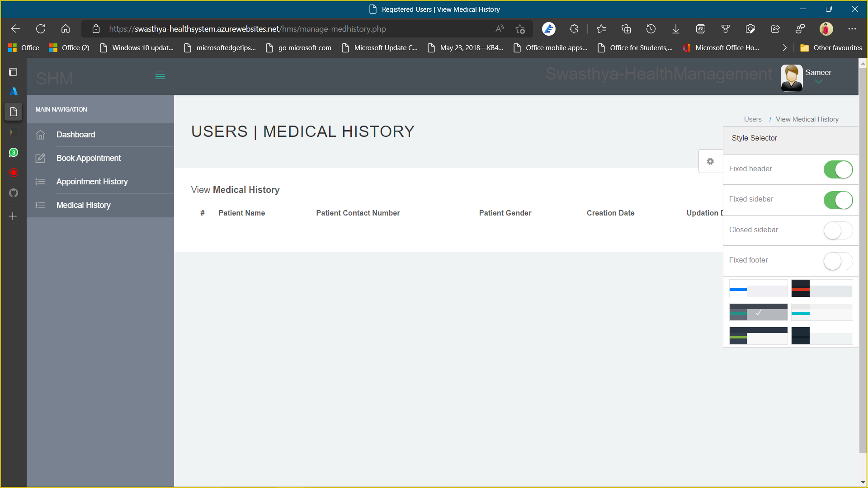Open Book Appointment menu item
Viewport: 868px width, 488px height.
coord(100,158)
